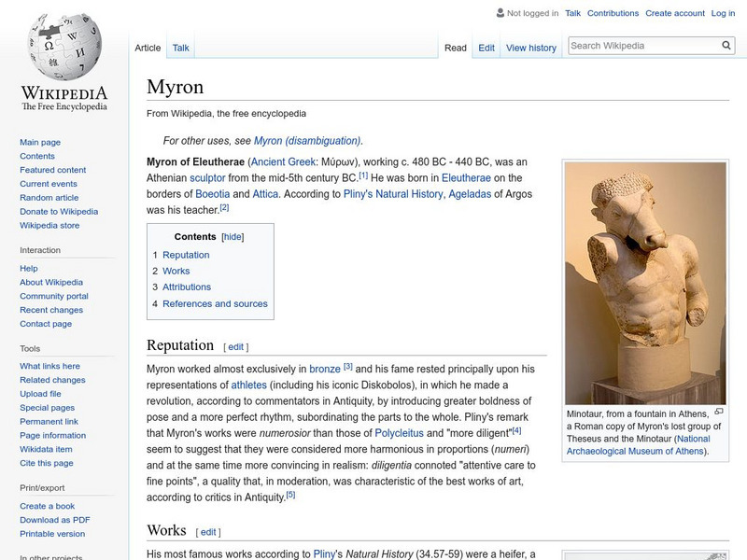Click the search magnifying glass icon
This screenshot has height=560, width=747.
tap(727, 46)
